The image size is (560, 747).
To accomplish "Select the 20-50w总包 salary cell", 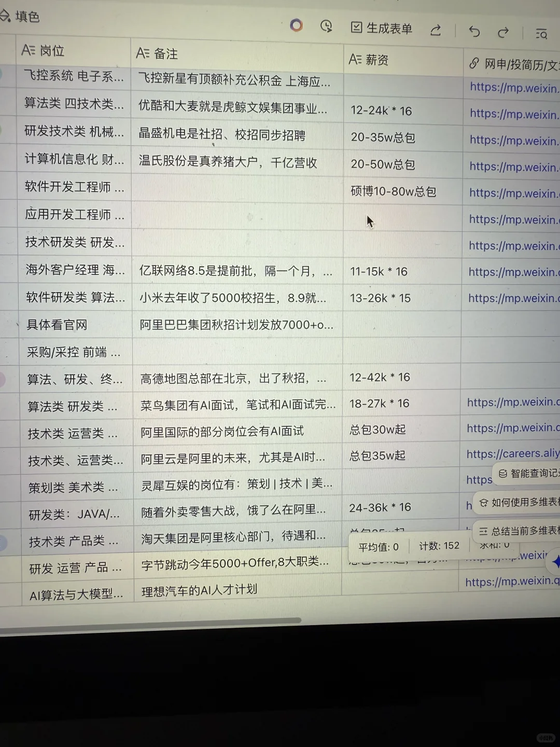I will click(403, 164).
